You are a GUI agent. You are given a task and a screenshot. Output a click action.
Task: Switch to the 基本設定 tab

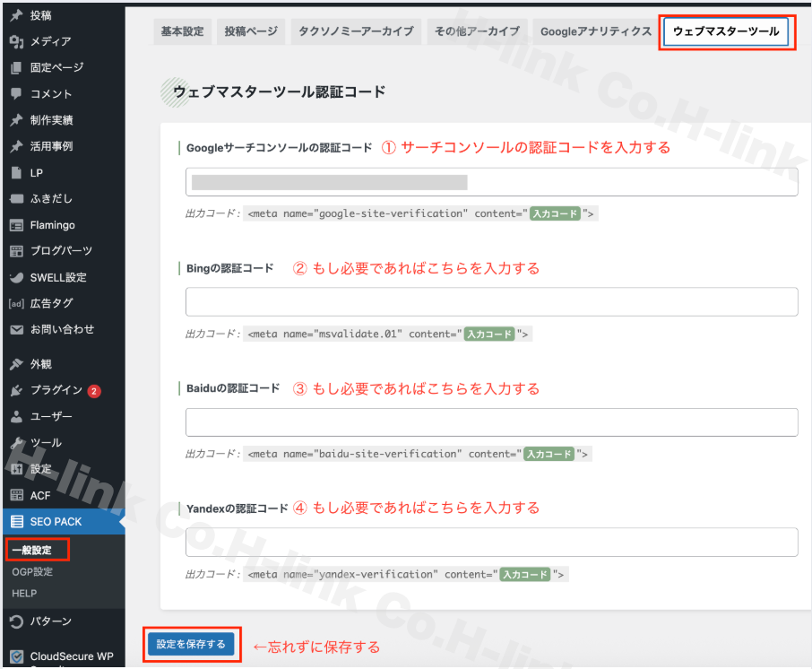[x=182, y=30]
